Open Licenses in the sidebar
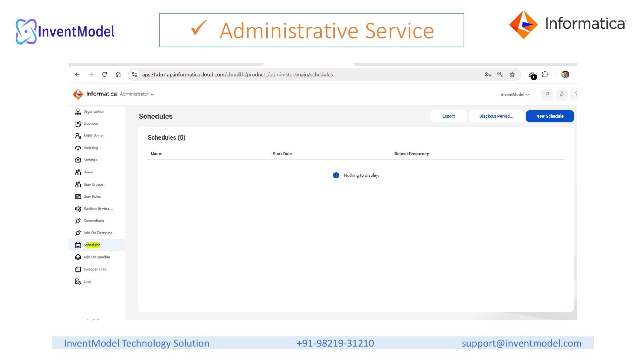644x362 pixels. point(91,124)
